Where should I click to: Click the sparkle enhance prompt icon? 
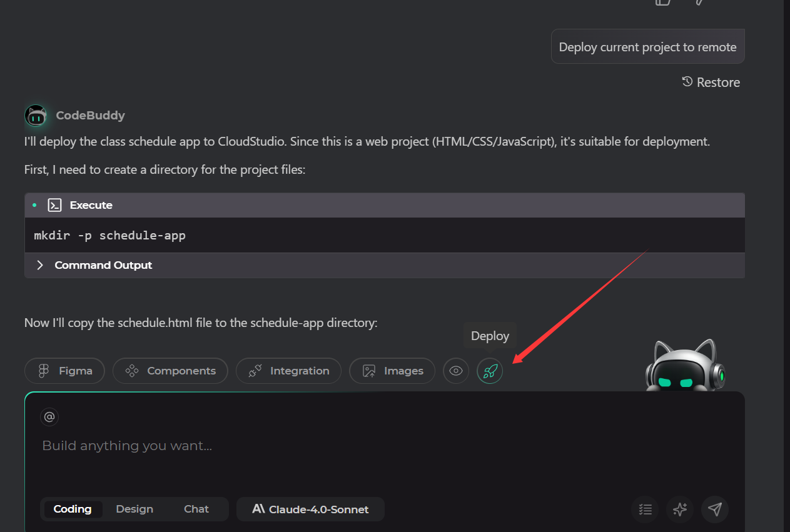click(680, 509)
